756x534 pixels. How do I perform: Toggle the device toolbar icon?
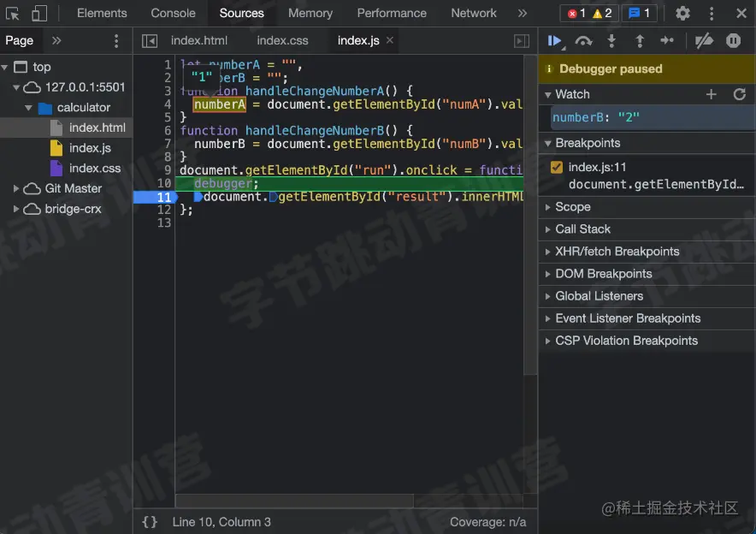click(x=39, y=14)
